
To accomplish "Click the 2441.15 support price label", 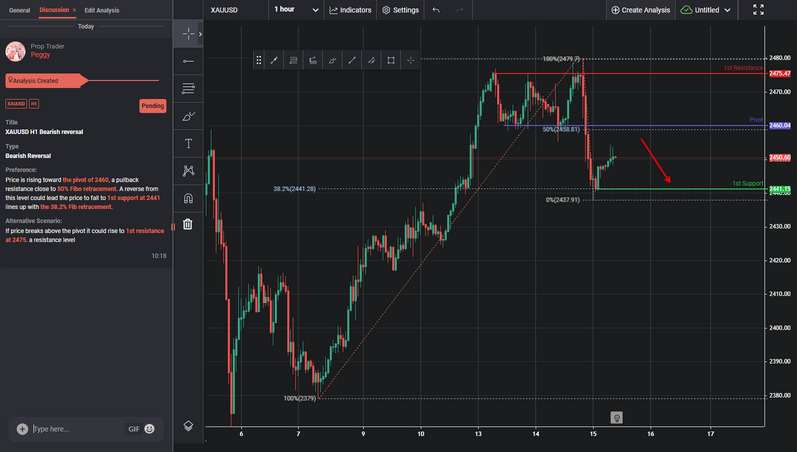I will [779, 189].
